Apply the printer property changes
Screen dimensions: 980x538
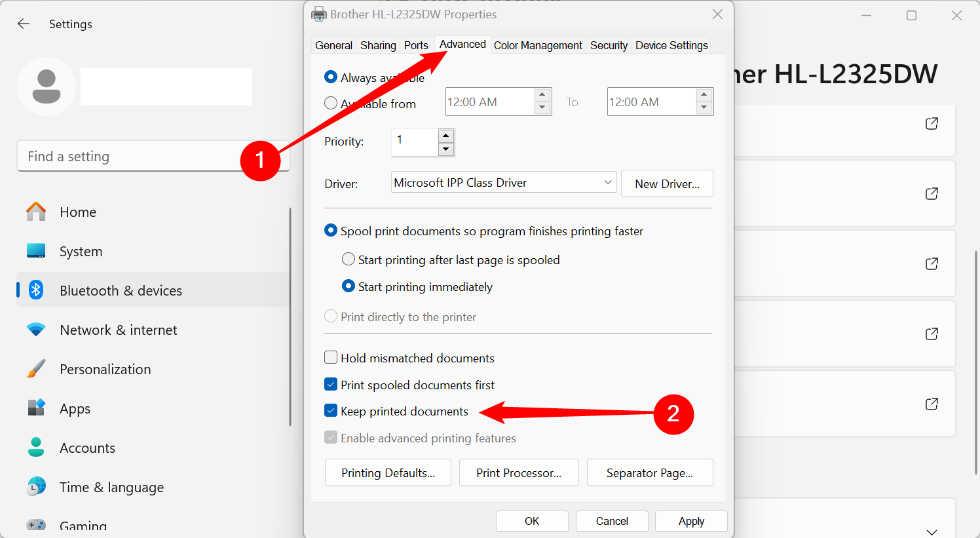(690, 521)
